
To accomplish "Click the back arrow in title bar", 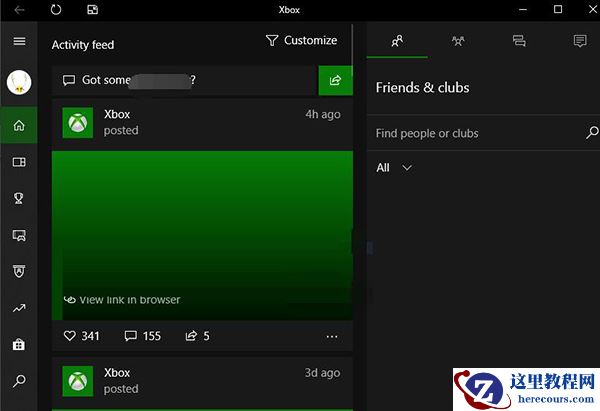I will tap(19, 10).
